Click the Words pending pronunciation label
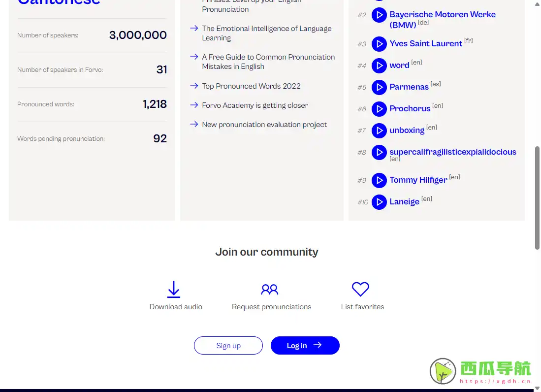 61,139
